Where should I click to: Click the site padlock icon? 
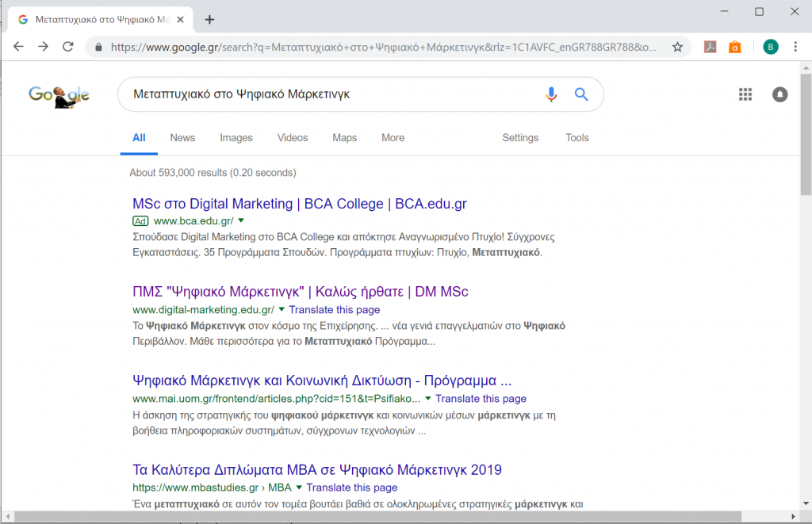click(98, 47)
